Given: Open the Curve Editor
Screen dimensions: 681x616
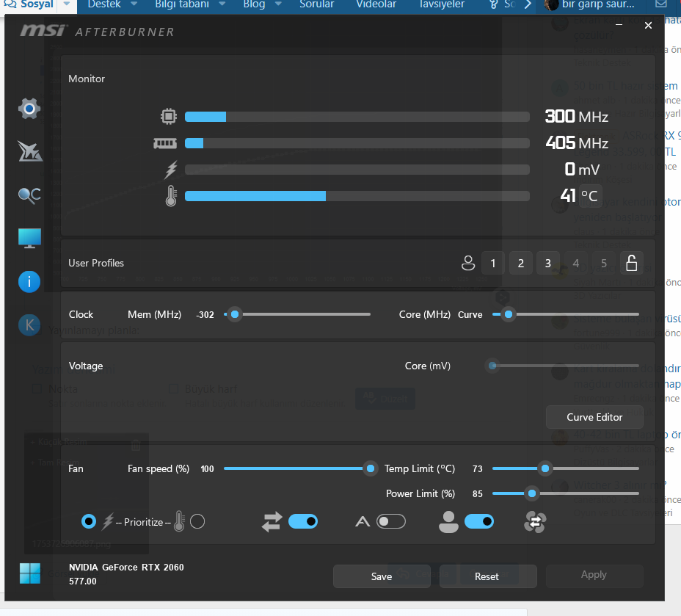Looking at the screenshot, I should 594,417.
